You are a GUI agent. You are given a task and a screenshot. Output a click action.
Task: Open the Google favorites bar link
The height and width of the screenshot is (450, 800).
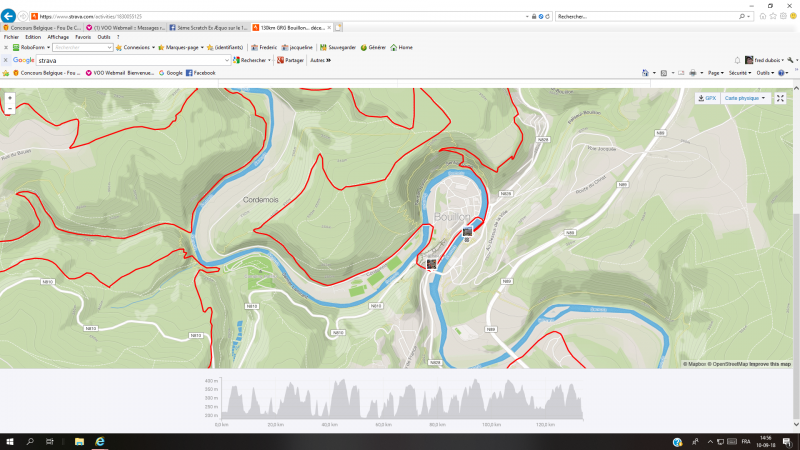[x=170, y=73]
